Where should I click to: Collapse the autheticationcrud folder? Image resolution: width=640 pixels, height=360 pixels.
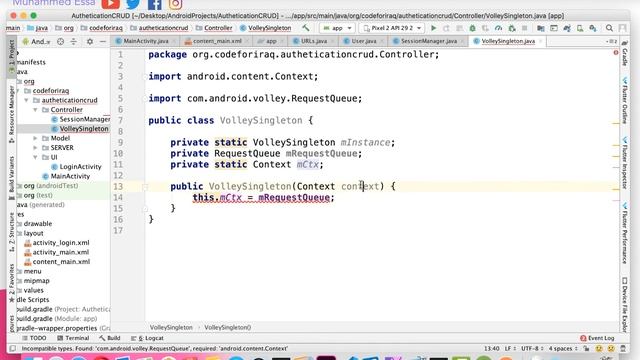[x=27, y=100]
